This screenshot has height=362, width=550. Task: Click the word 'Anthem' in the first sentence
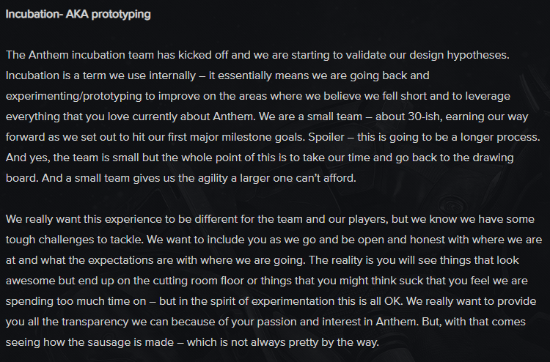tap(48, 55)
